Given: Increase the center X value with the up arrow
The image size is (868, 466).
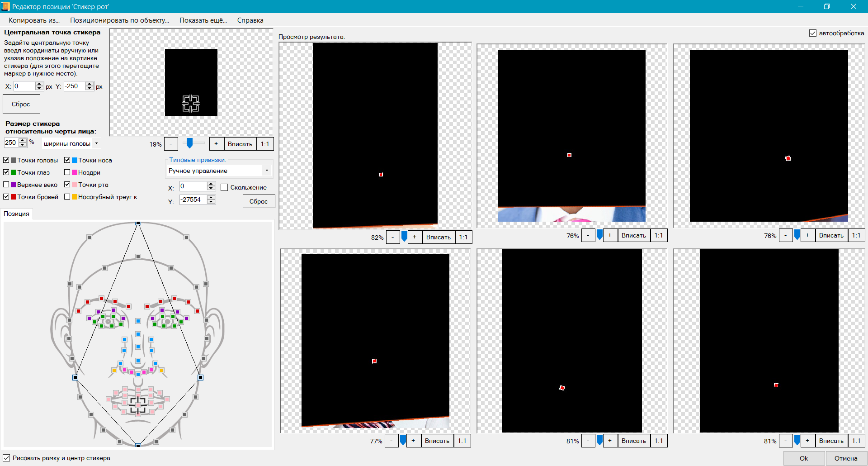Looking at the screenshot, I should point(39,84).
